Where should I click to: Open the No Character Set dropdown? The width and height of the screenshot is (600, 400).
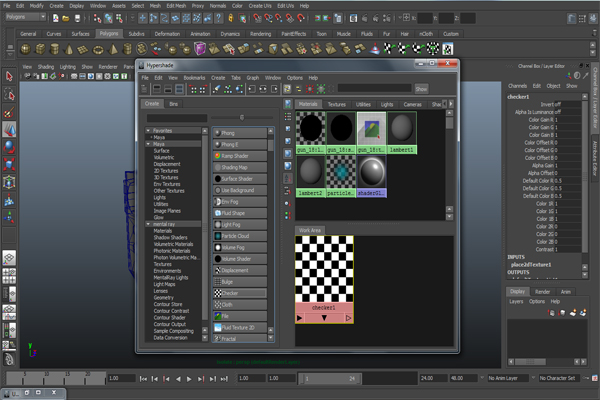click(559, 378)
